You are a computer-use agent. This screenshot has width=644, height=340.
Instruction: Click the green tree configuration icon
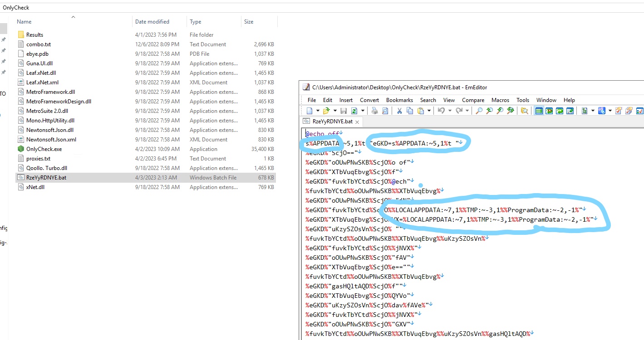(585, 111)
